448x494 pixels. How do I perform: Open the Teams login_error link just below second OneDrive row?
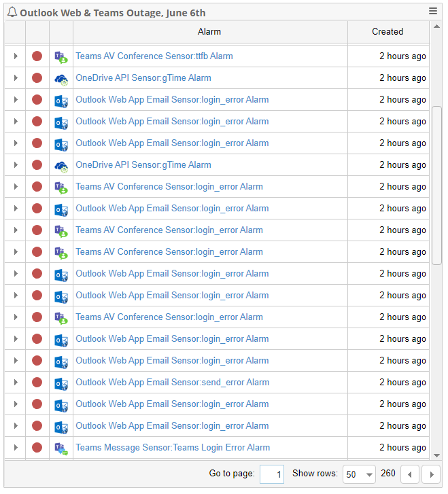[169, 186]
